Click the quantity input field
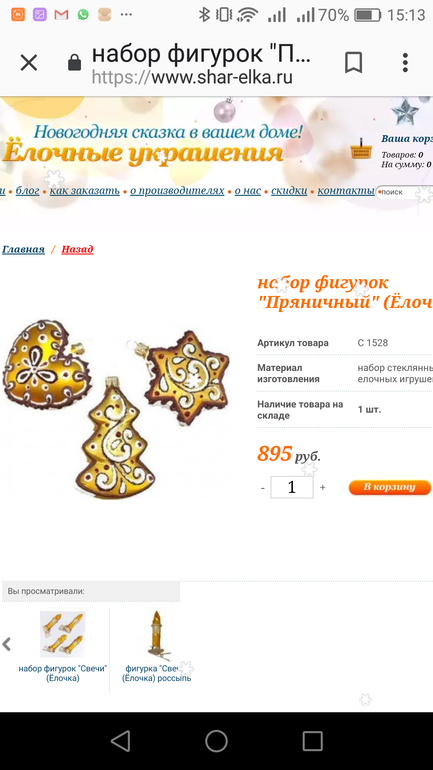Viewport: 433px width, 770px height. click(292, 487)
